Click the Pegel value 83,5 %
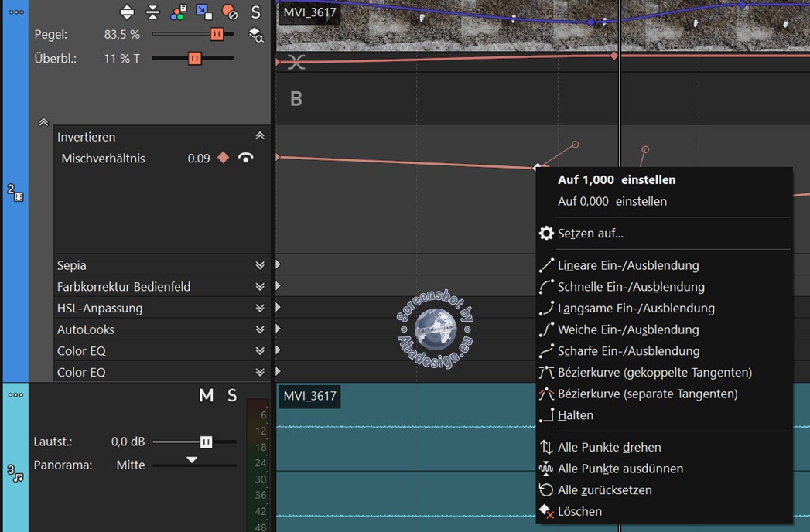810x532 pixels. coord(122,35)
